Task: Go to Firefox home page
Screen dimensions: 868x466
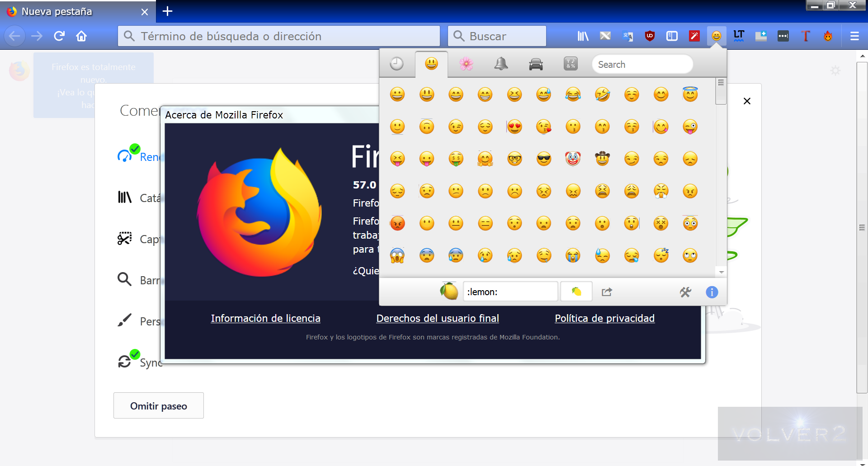Action: [x=81, y=36]
